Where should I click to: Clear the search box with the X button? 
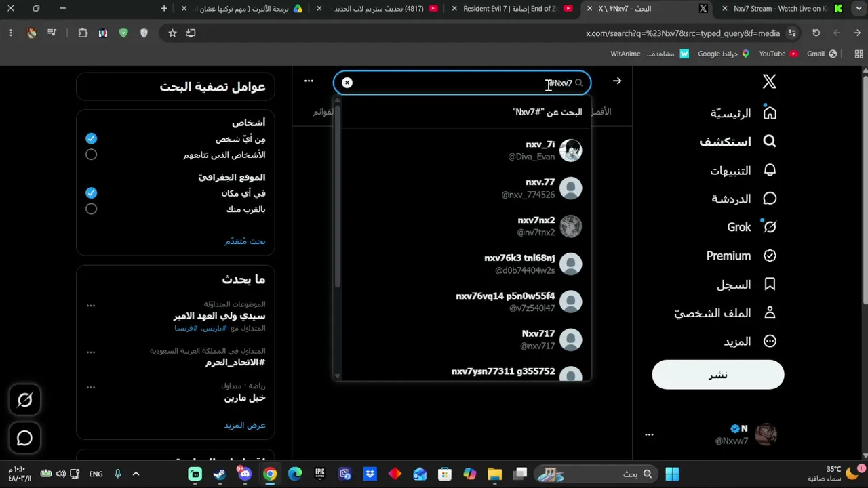click(347, 83)
